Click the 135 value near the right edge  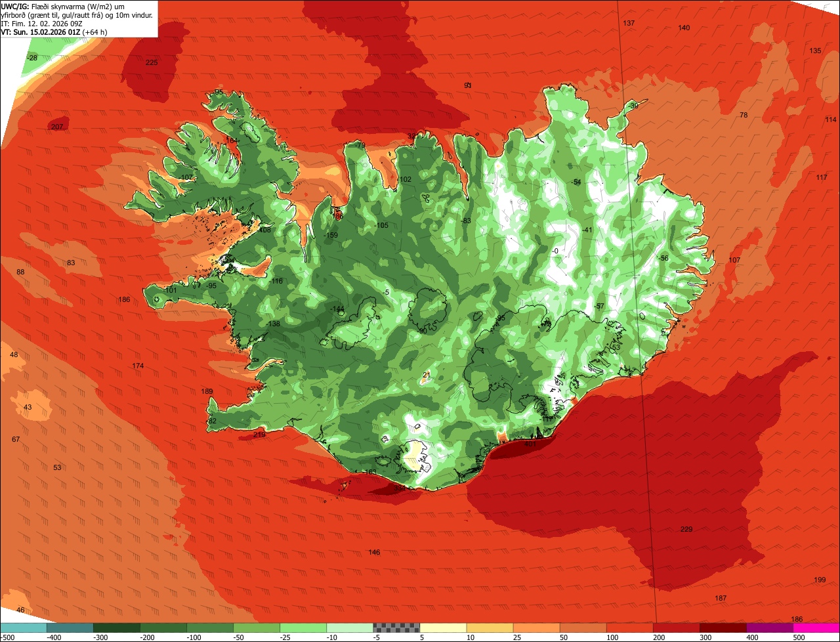click(815, 51)
